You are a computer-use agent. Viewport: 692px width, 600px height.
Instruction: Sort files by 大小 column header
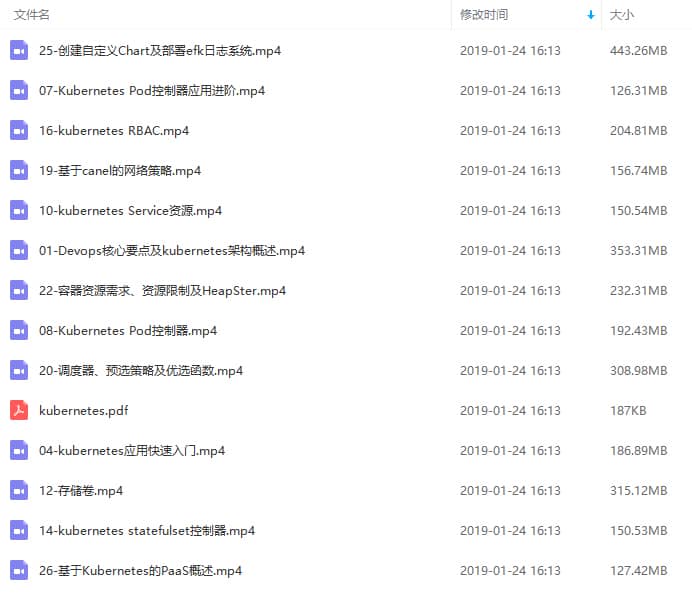coord(621,15)
